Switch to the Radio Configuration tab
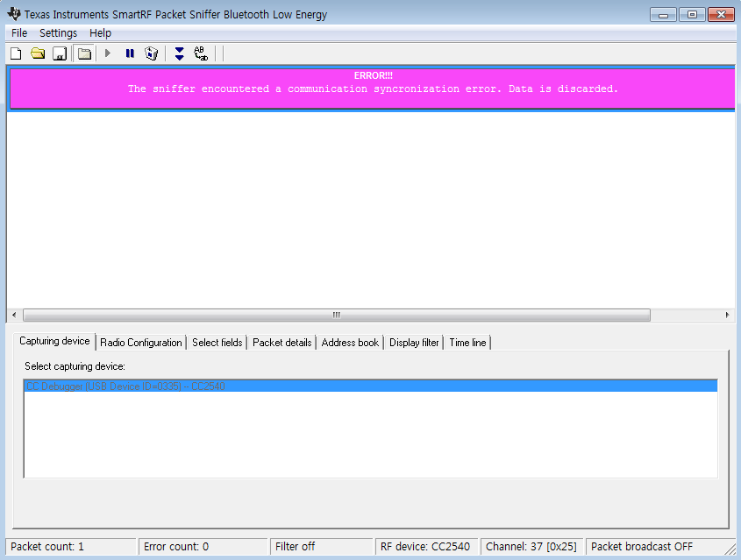 [x=141, y=343]
